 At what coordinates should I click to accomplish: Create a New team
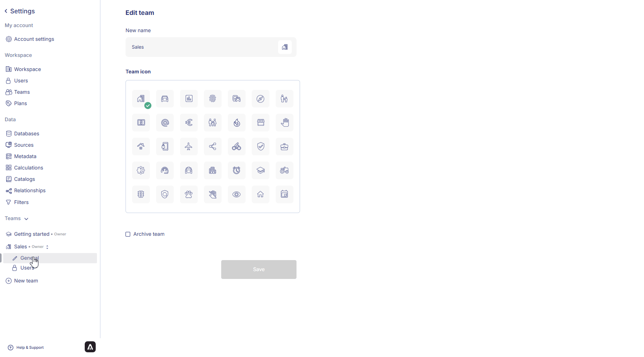[26, 281]
